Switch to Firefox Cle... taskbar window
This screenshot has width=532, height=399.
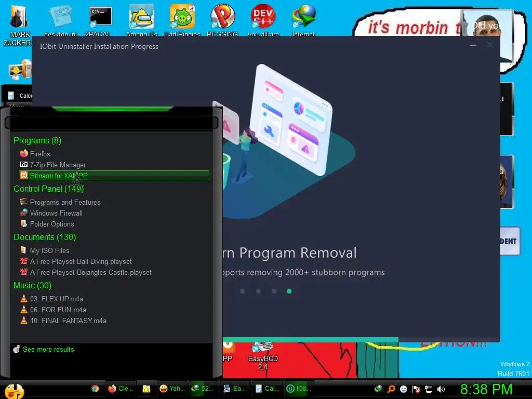120,389
